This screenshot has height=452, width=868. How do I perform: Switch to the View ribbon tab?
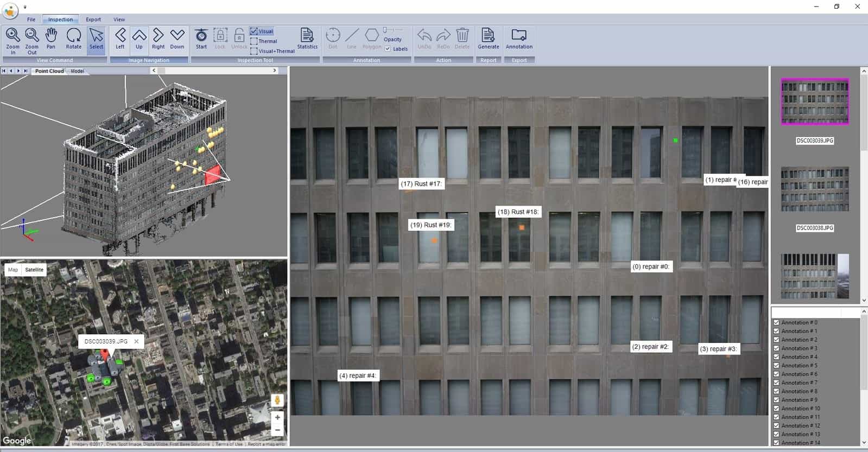pyautogui.click(x=119, y=20)
